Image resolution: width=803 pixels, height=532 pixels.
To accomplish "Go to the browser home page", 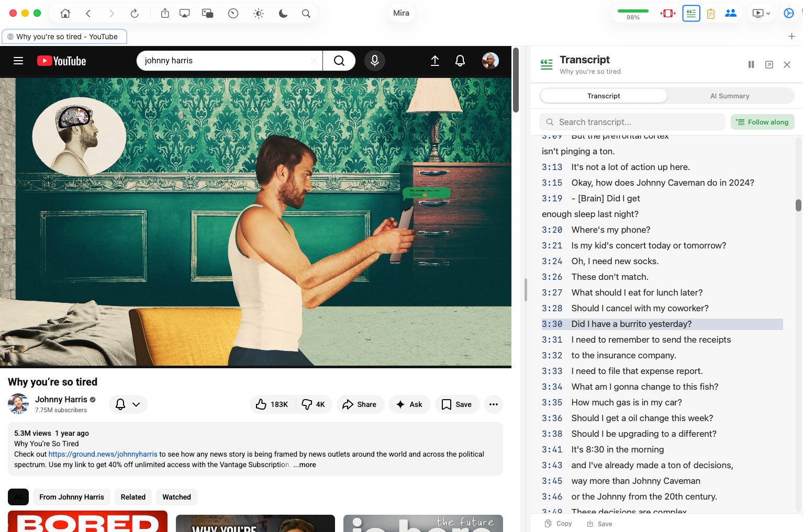I will (65, 14).
